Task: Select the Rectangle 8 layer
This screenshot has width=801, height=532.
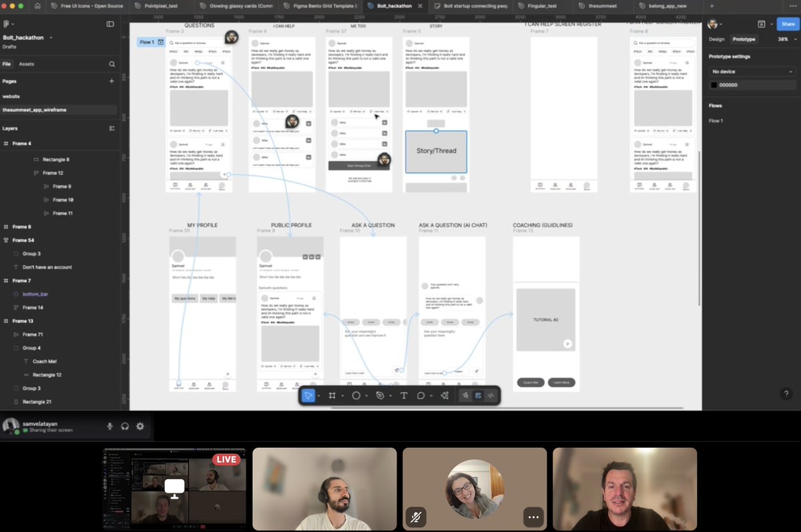Action: click(x=56, y=160)
